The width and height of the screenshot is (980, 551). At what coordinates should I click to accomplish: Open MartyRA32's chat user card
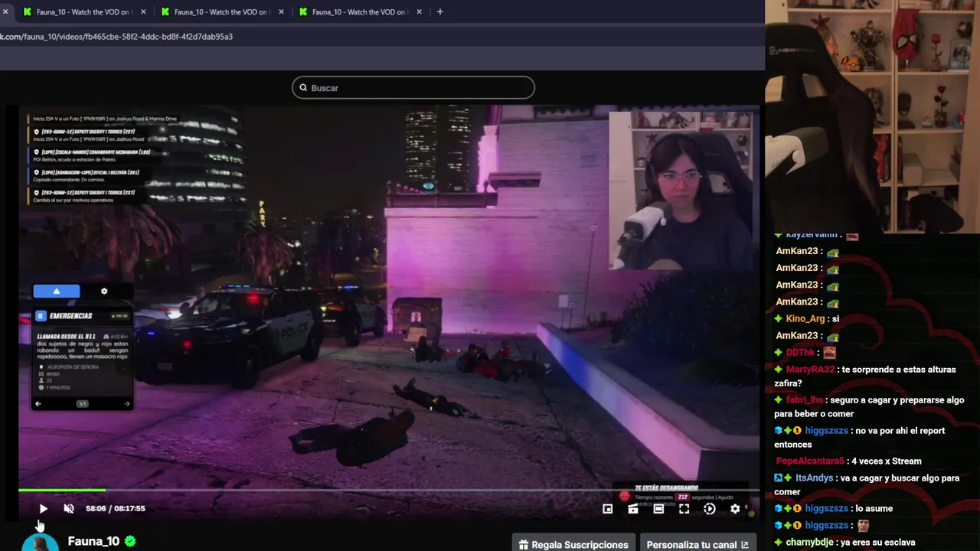[811, 370]
